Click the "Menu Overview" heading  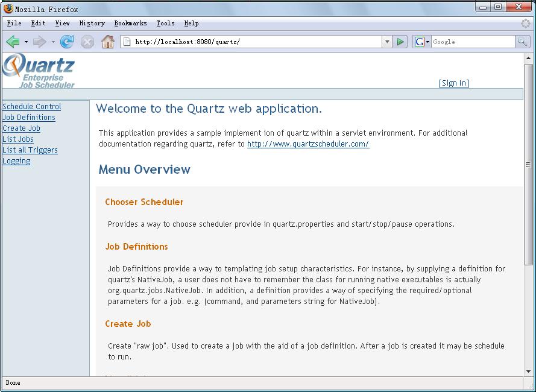pos(144,169)
